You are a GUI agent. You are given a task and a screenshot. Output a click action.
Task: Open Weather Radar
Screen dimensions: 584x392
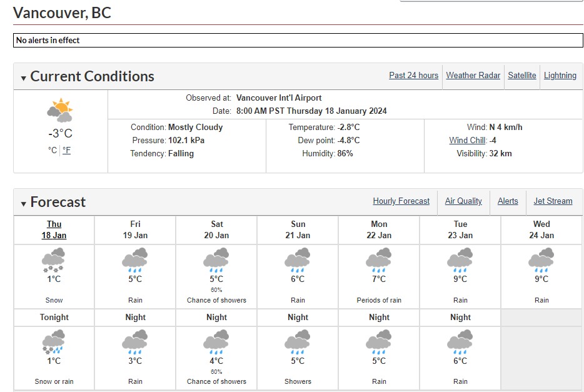(473, 75)
